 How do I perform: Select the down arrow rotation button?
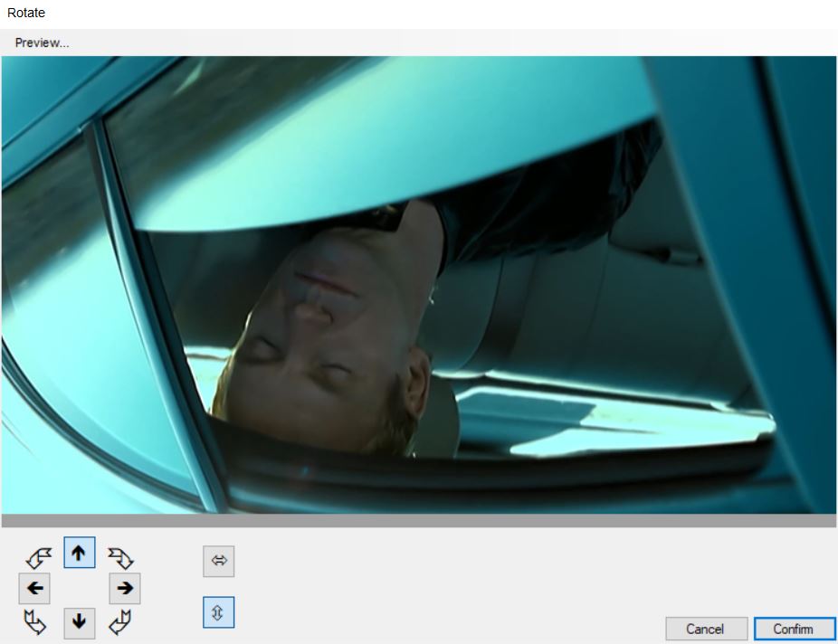[79, 622]
